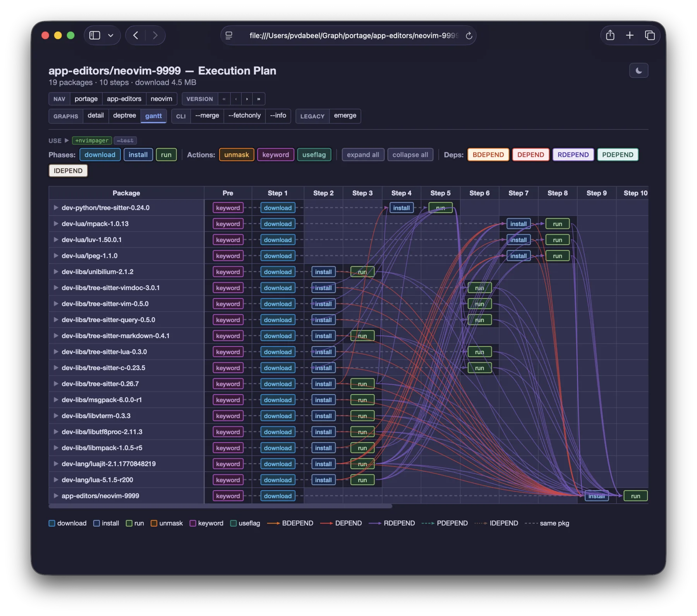Navigate to neovim package breadcrumb
This screenshot has height=616, width=697.
pos(161,99)
